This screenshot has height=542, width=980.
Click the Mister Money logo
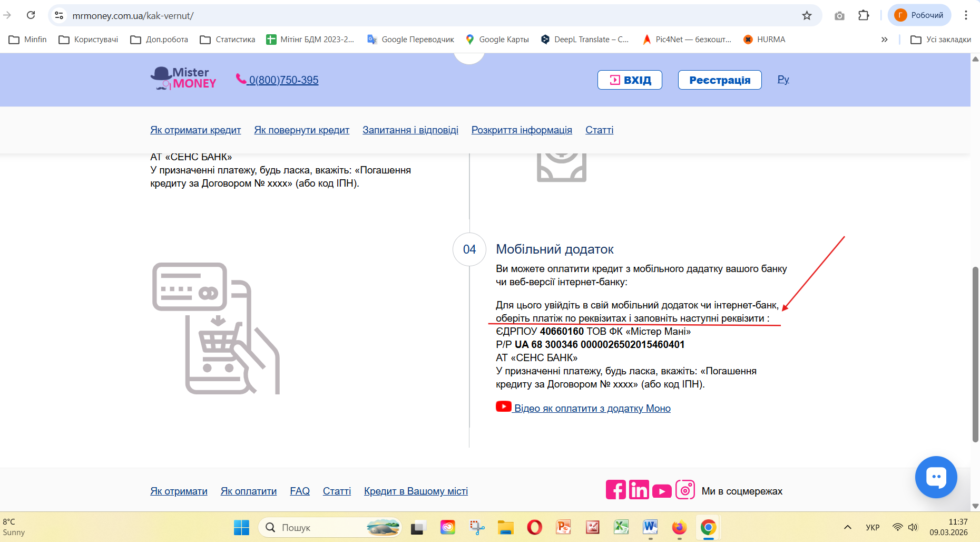tap(183, 79)
